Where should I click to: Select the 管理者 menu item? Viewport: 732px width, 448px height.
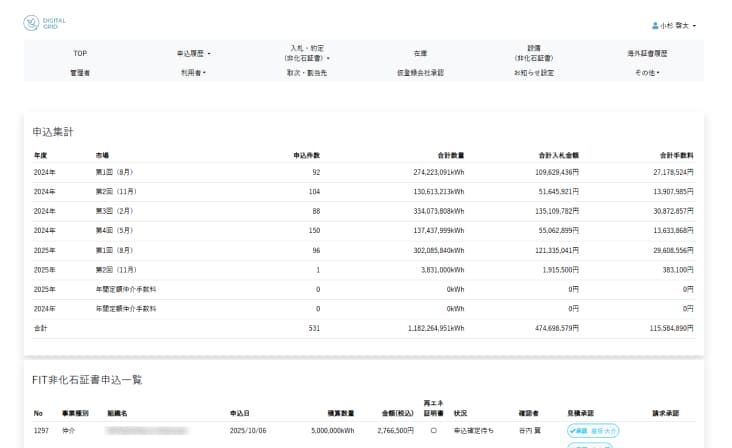tap(80, 73)
